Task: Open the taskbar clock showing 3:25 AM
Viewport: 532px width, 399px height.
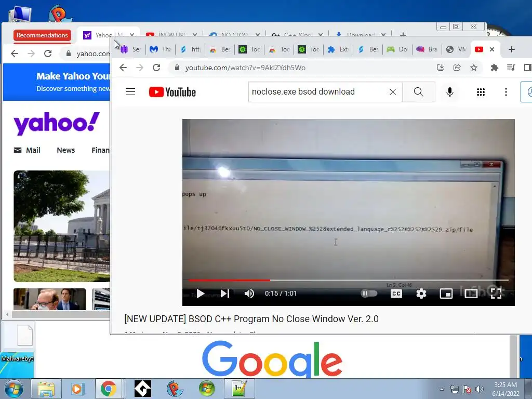Action: pyautogui.click(x=506, y=389)
